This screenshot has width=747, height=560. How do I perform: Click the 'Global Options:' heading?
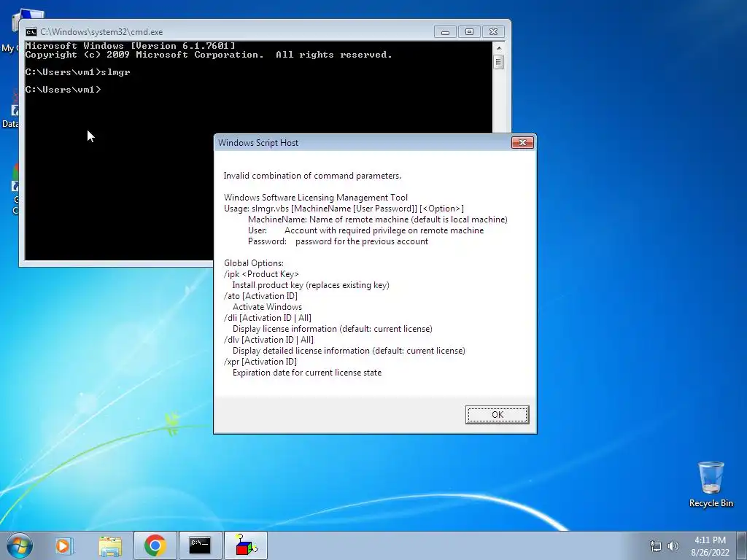(253, 263)
